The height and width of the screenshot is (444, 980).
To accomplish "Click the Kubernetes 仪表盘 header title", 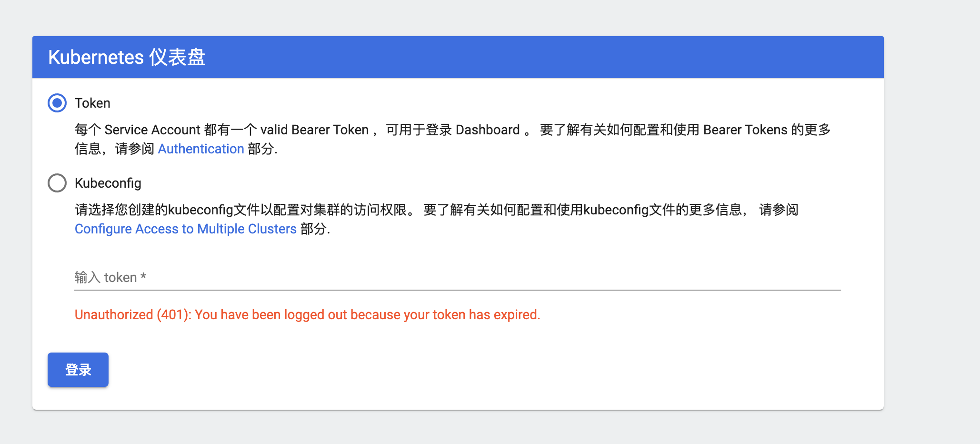I will [127, 57].
